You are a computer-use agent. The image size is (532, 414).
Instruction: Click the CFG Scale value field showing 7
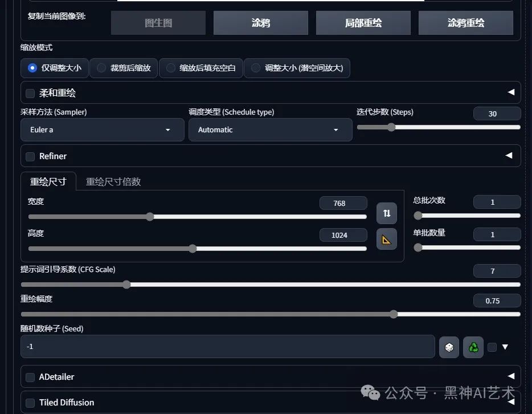[x=497, y=271]
